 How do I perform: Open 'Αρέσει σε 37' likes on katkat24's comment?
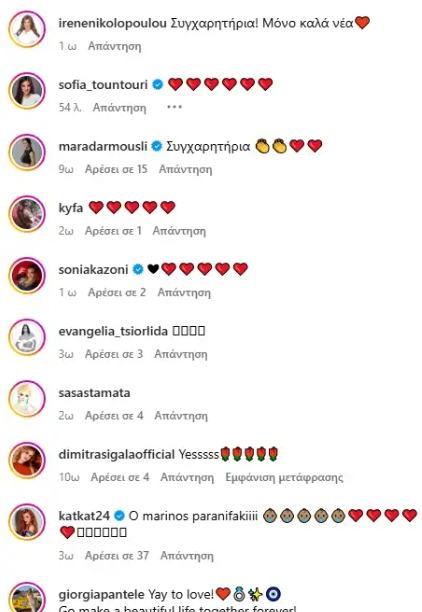(117, 555)
